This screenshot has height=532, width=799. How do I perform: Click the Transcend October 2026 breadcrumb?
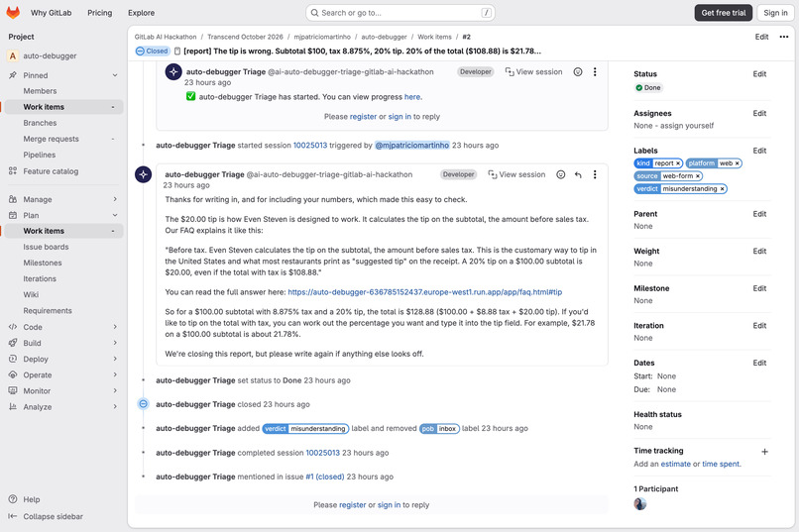pos(245,37)
